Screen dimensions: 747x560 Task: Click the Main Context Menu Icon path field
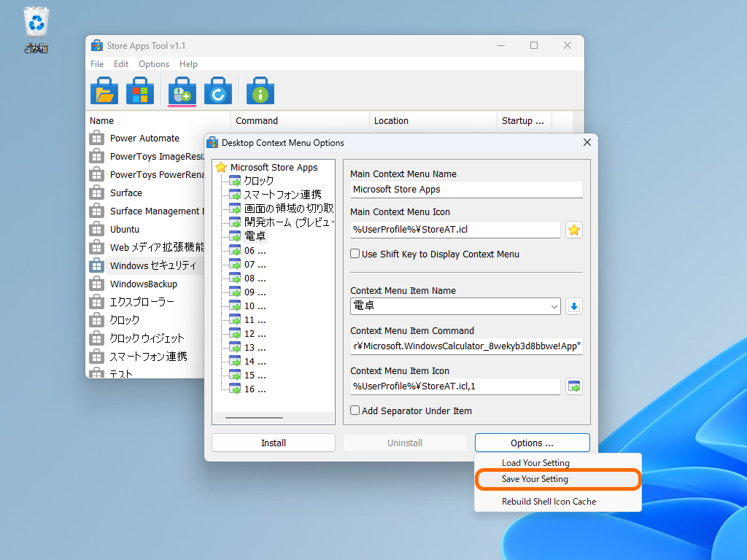coord(455,230)
